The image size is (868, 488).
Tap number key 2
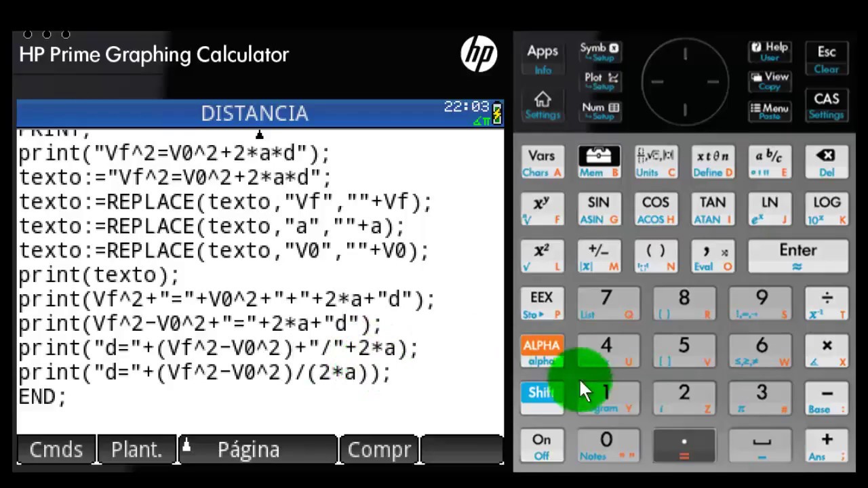[x=685, y=399]
